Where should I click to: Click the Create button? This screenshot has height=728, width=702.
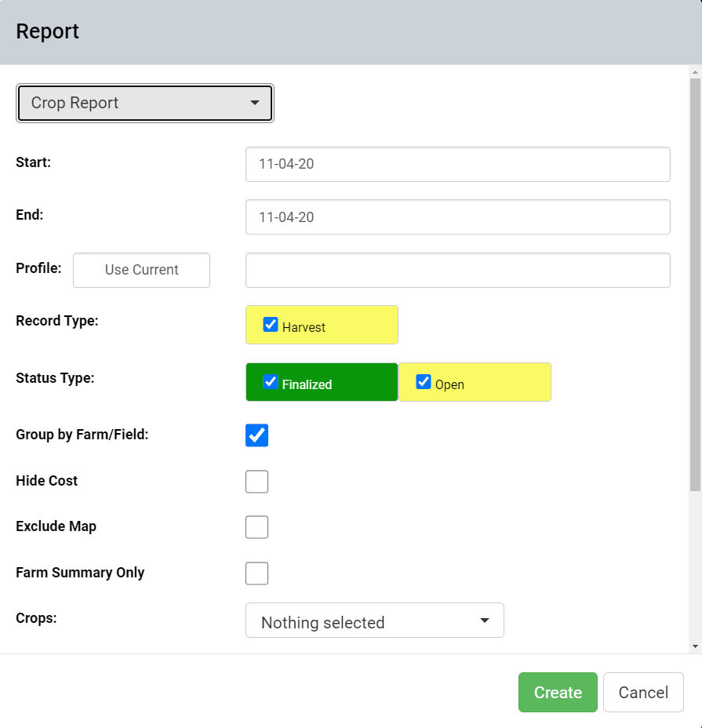point(558,692)
